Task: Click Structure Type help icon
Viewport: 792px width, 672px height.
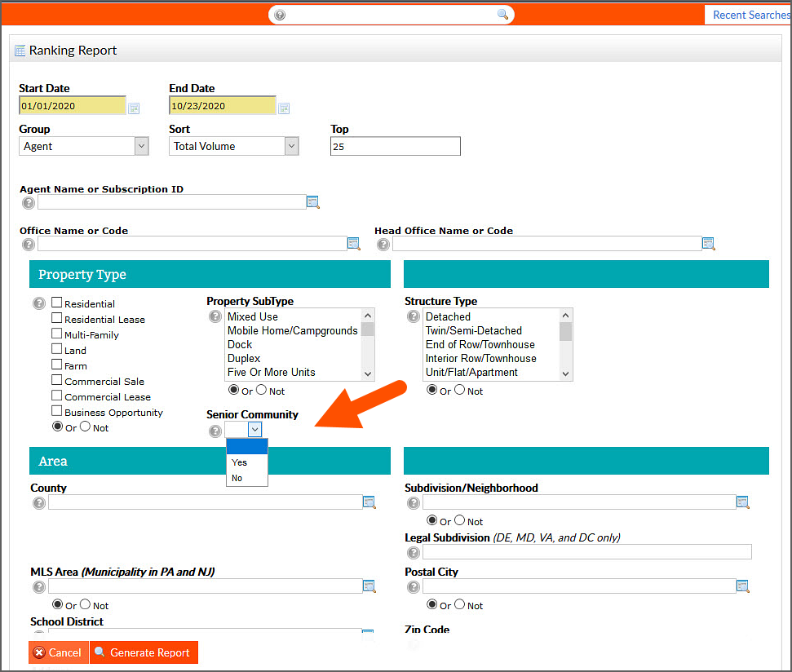Action: pyautogui.click(x=414, y=316)
